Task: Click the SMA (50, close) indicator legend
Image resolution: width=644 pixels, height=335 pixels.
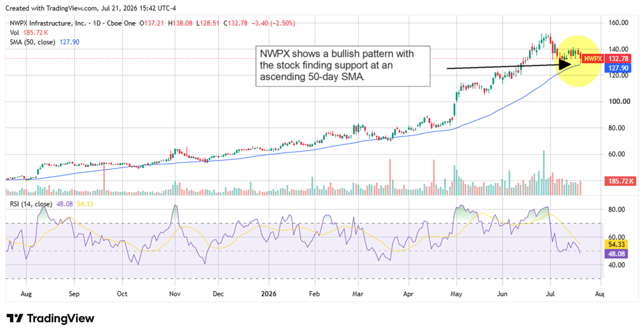Action: pyautogui.click(x=33, y=42)
